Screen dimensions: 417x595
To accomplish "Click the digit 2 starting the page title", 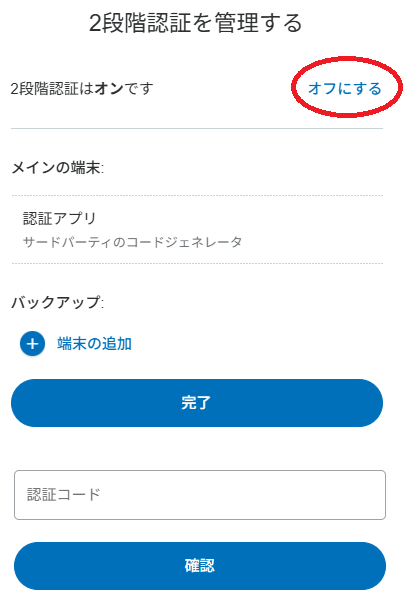I will pos(94,23).
